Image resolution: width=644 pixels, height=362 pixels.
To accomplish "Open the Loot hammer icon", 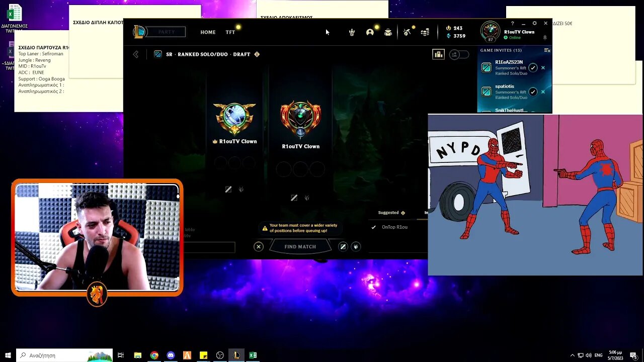I will pos(407,32).
